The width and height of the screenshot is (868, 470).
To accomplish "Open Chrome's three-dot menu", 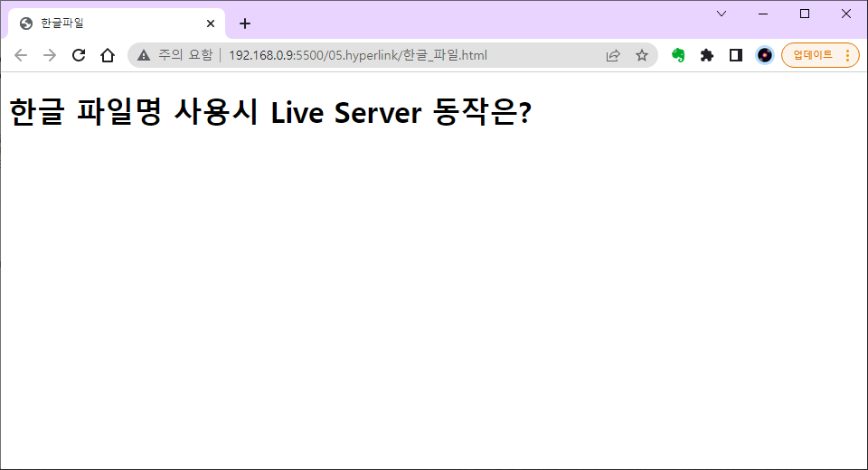I will pyautogui.click(x=847, y=55).
